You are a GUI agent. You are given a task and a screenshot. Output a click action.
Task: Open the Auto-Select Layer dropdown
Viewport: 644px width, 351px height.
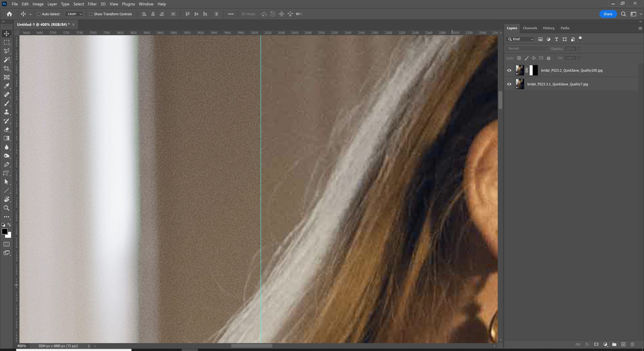click(74, 14)
